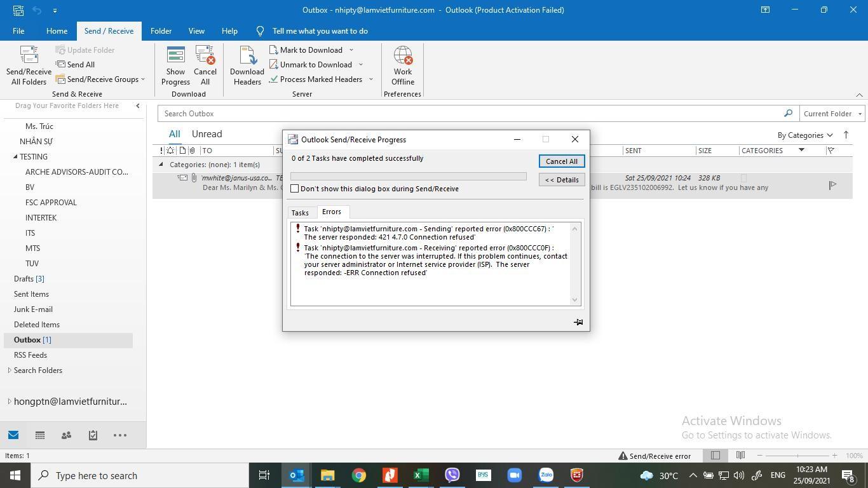Viewport: 868px width, 488px height.
Task: Open the Help ribbon tab
Action: [x=229, y=30]
